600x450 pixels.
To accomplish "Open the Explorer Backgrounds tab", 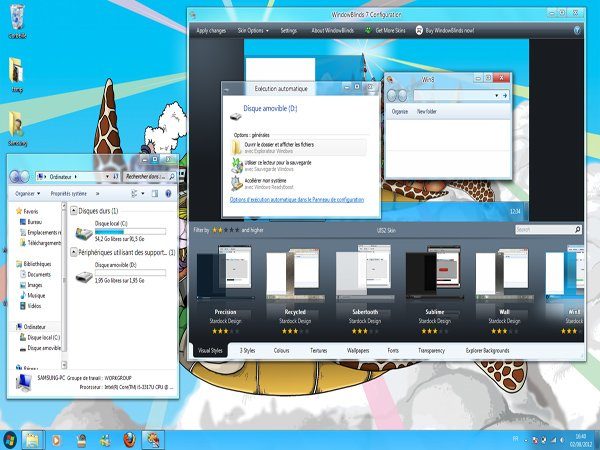I will 488,351.
